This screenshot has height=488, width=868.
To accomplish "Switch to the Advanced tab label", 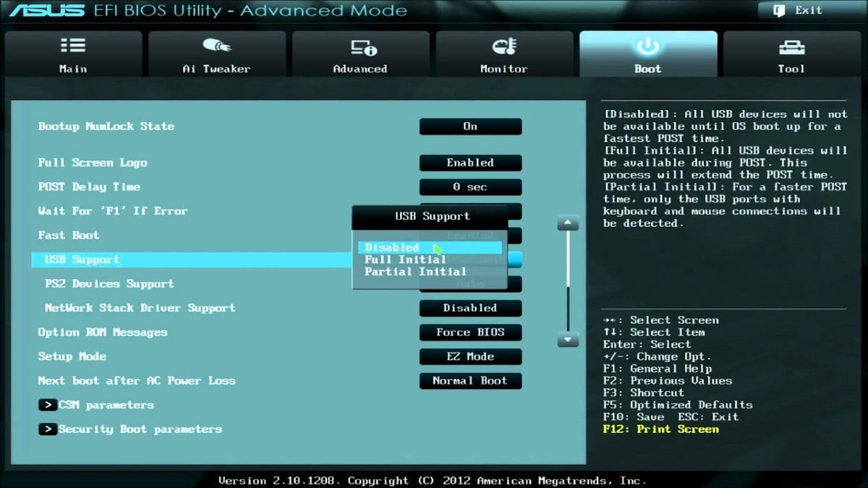I will tap(359, 69).
